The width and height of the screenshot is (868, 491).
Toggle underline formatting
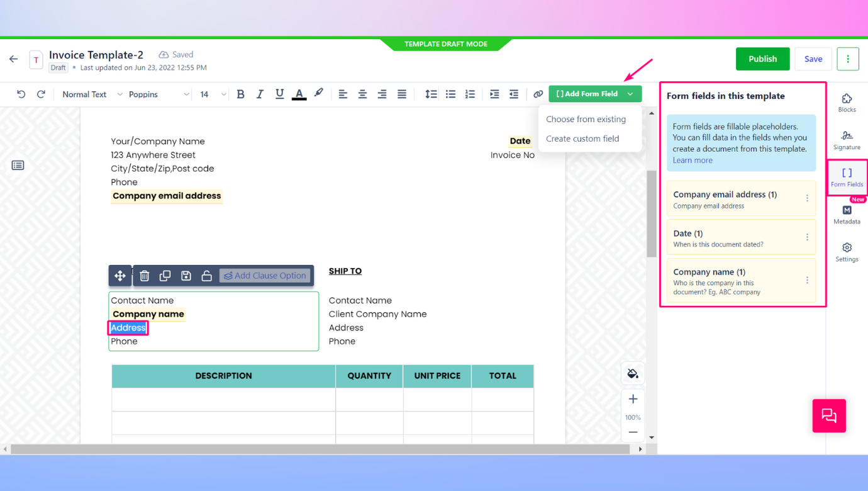coord(279,94)
